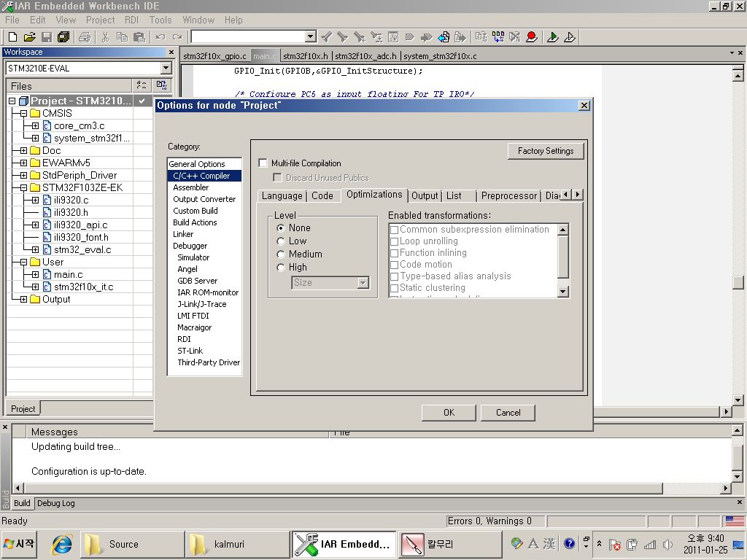Select the General Options category
Viewport: 747px width, 560px height.
point(197,164)
